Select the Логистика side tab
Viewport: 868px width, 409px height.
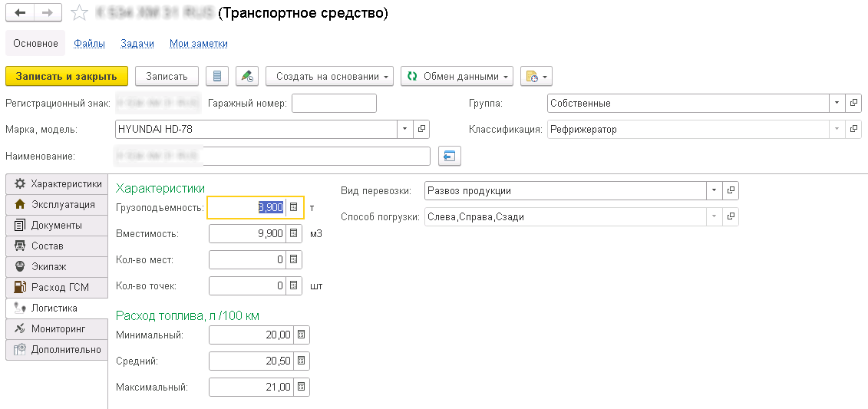pos(57,308)
